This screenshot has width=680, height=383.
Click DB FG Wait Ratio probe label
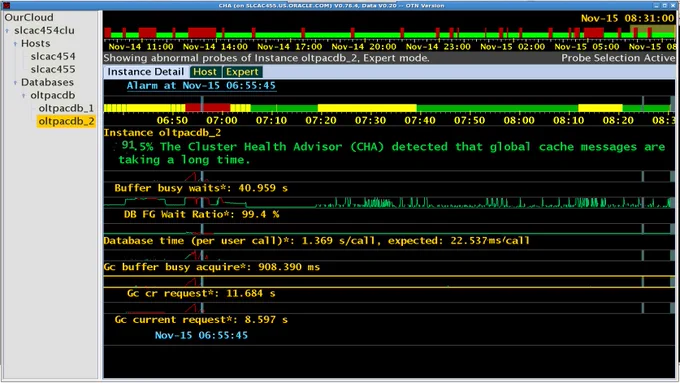coord(201,215)
